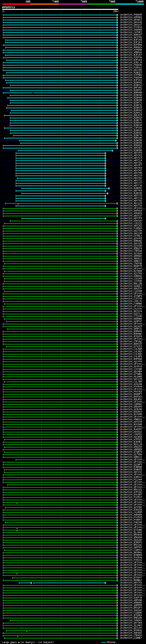Select hit label UniRef100_C5PAS0
This screenshot has height=644, width=146.
[x=131, y=635]
